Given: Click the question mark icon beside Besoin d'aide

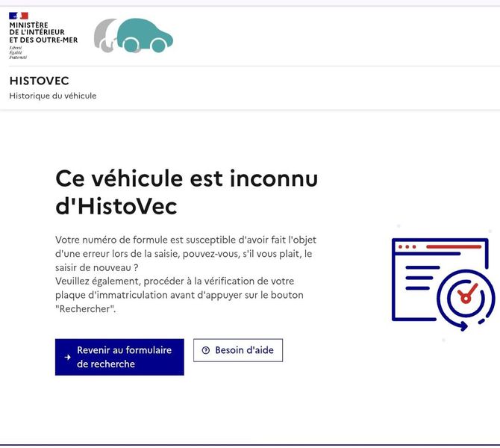Looking at the screenshot, I should click(206, 350).
